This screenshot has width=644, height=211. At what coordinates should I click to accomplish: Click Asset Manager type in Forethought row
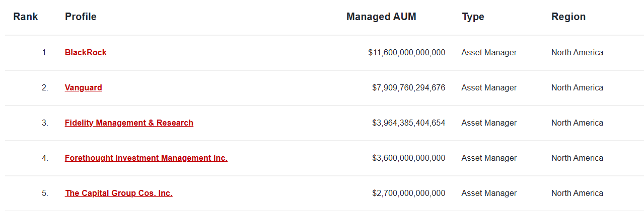click(x=489, y=158)
